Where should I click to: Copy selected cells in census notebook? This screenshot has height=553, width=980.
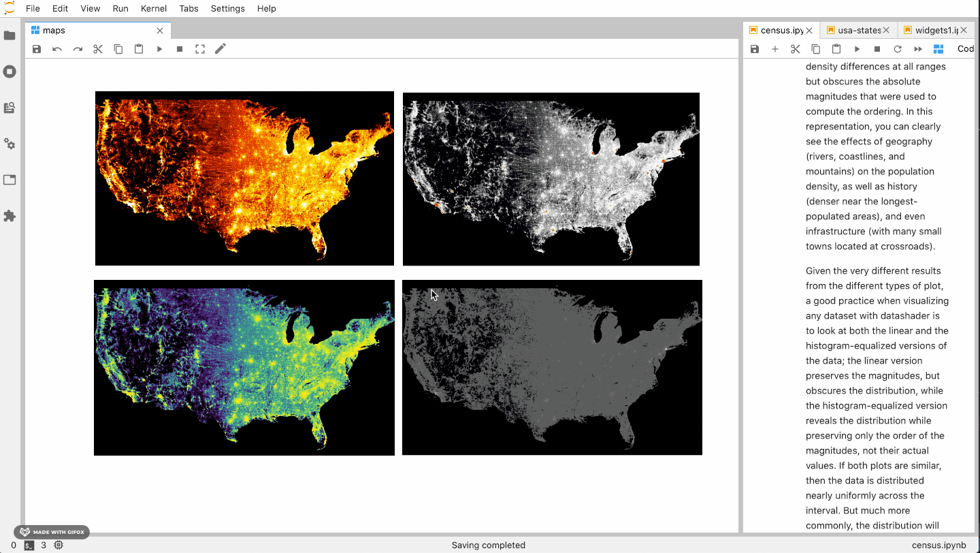(816, 49)
